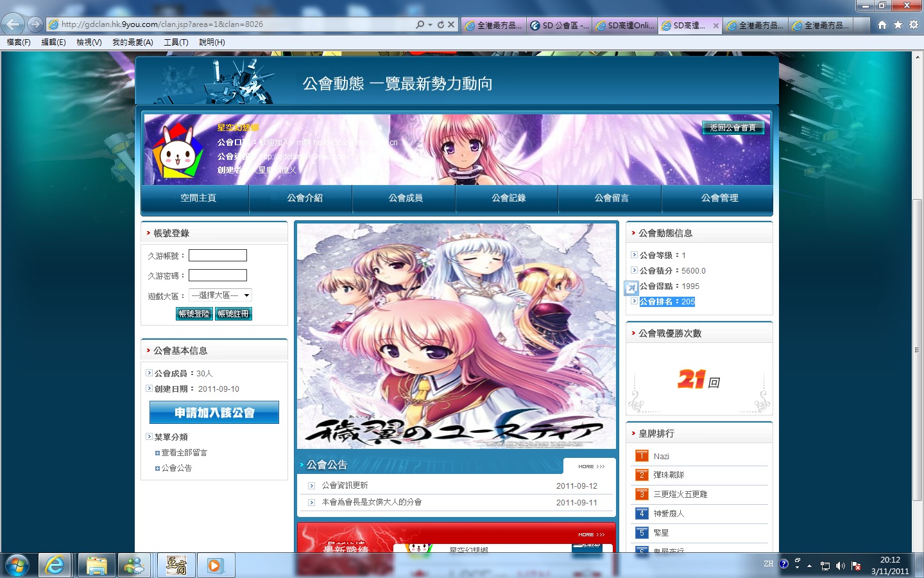Open the 工具(T) menu
924x578 pixels.
(x=176, y=42)
